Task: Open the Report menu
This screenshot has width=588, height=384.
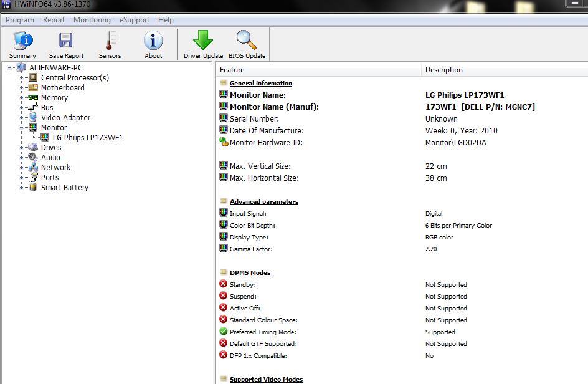Action: tap(54, 20)
